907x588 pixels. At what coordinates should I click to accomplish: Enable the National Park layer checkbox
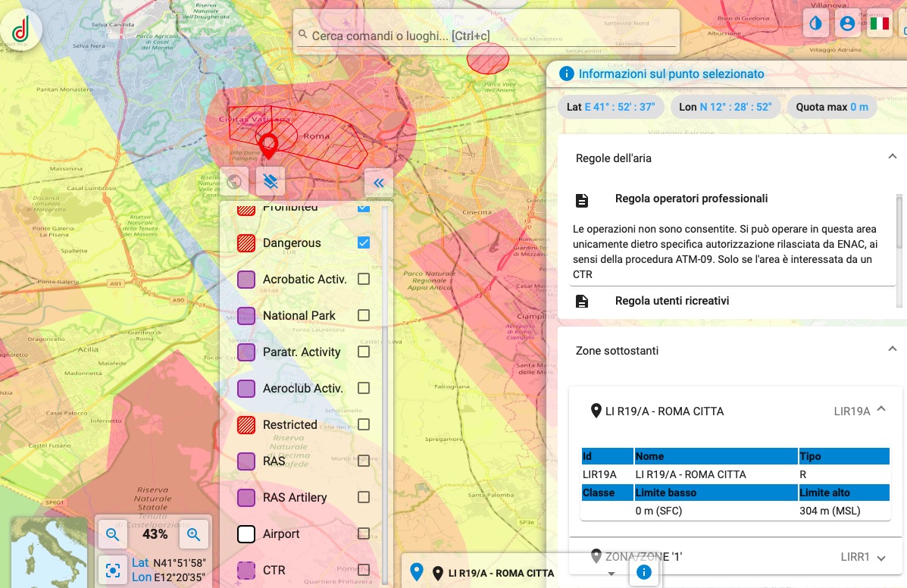[363, 315]
